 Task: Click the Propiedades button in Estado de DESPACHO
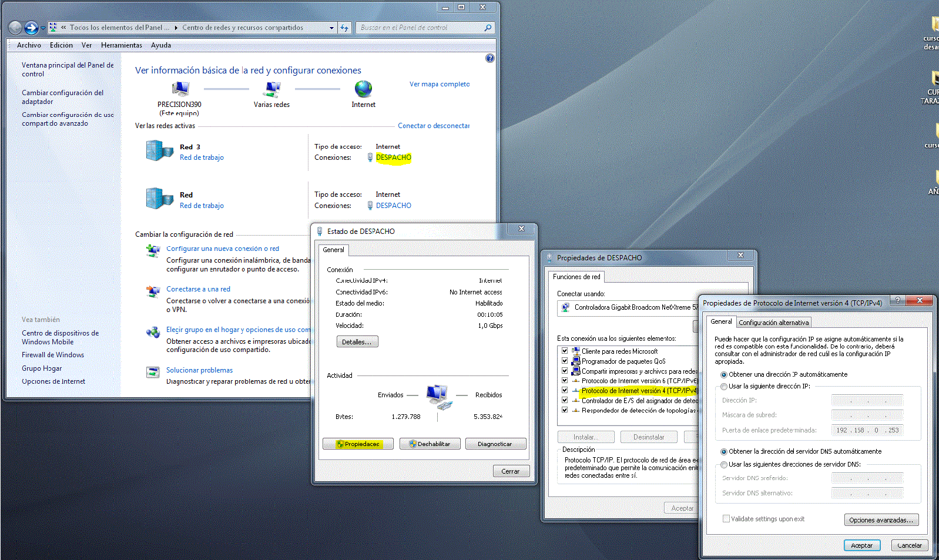click(358, 444)
